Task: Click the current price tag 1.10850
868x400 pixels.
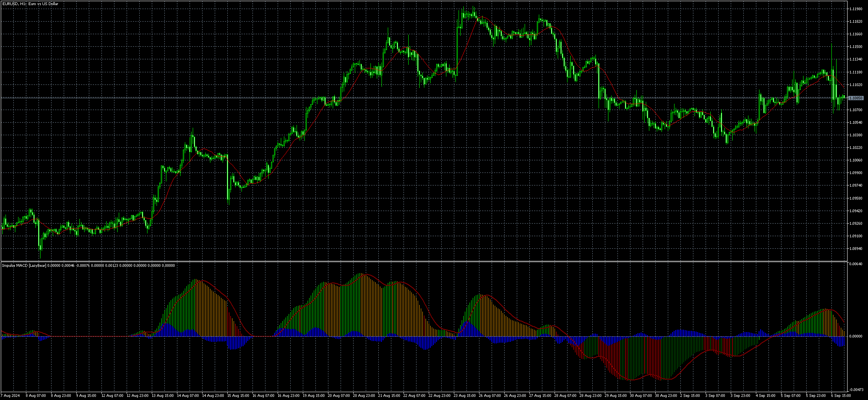Action: tap(856, 98)
